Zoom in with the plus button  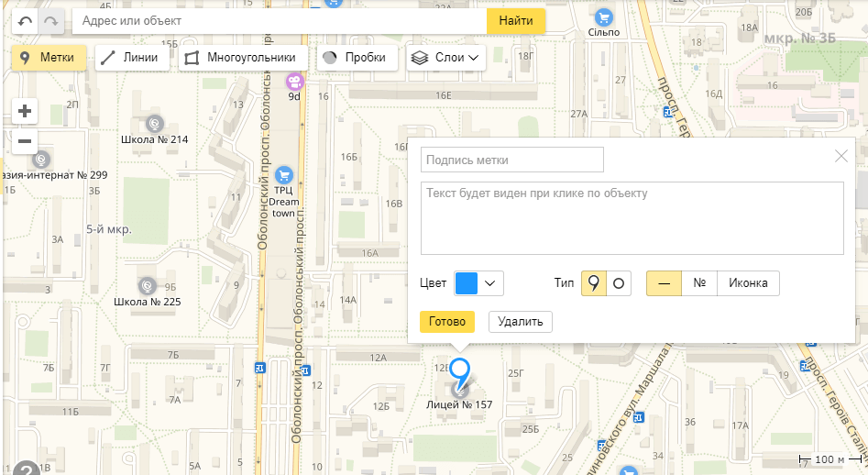point(25,112)
